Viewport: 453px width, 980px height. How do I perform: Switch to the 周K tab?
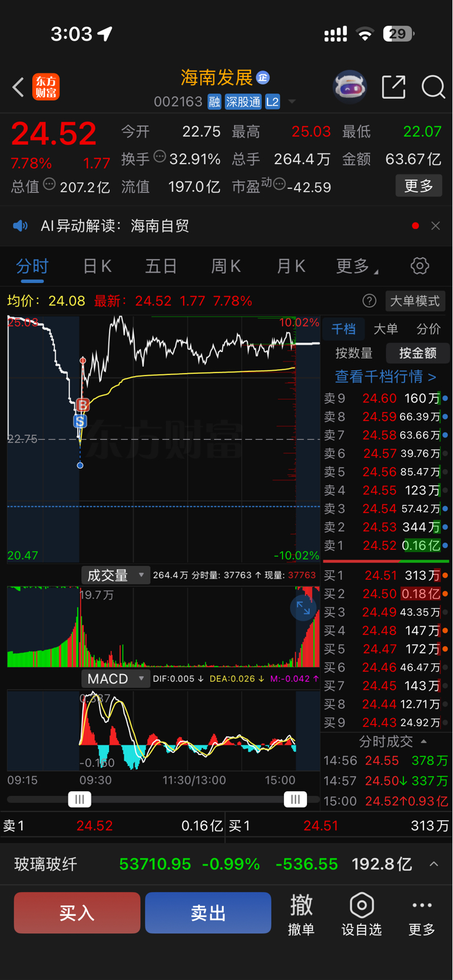[x=226, y=267]
